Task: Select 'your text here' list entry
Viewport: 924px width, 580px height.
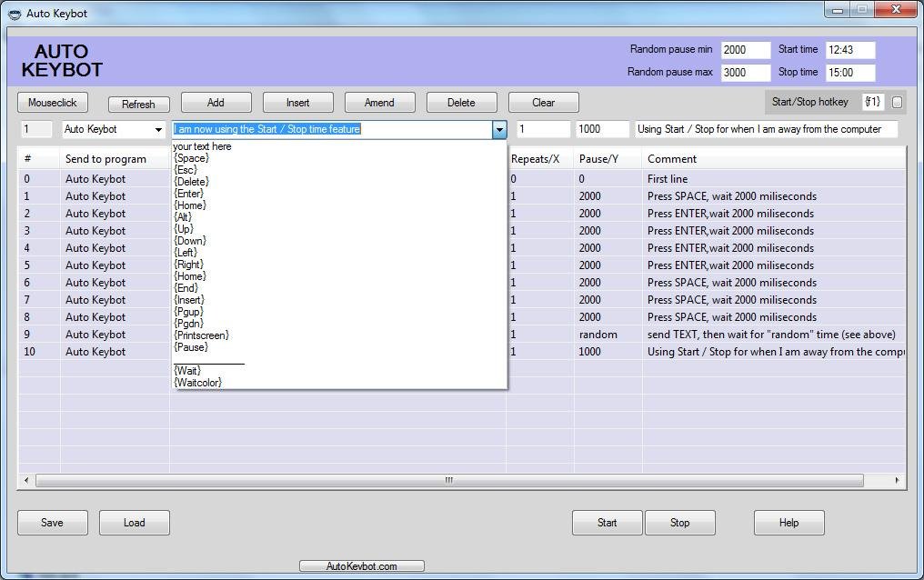Action: 202,146
